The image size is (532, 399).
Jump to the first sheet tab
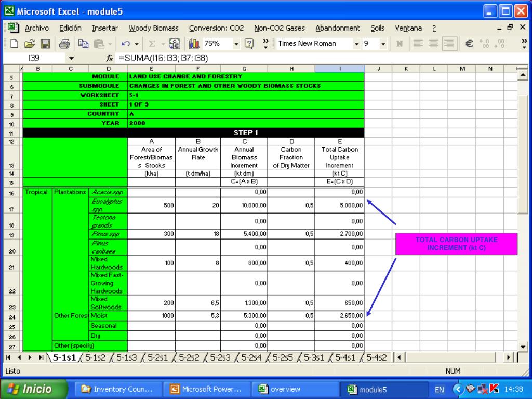[8, 357]
